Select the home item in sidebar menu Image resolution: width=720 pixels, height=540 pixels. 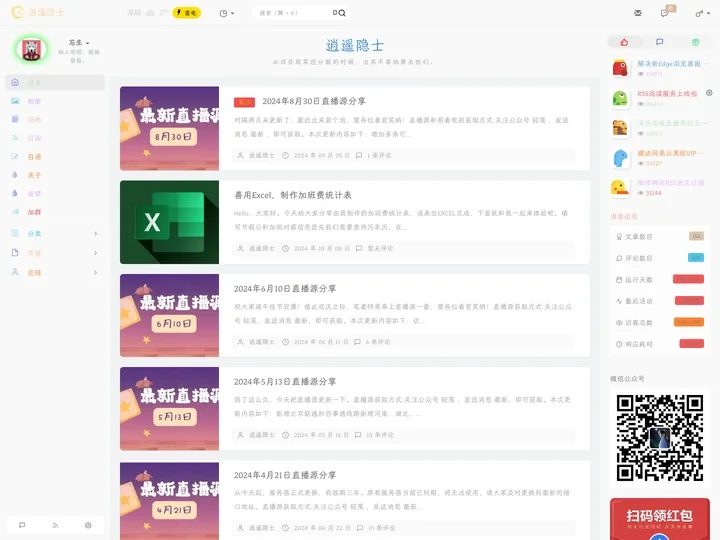[x=55, y=83]
